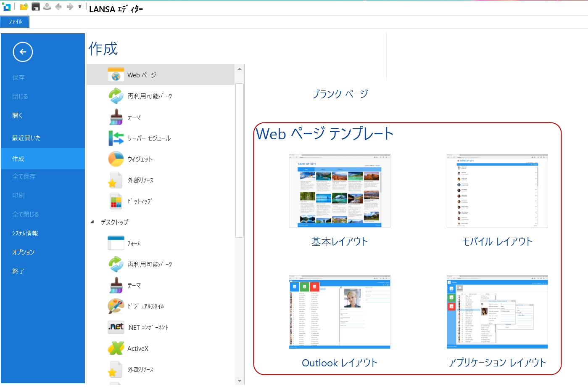The height and width of the screenshot is (387, 588).
Task: Select the フォーム window icon
Action: tap(116, 243)
